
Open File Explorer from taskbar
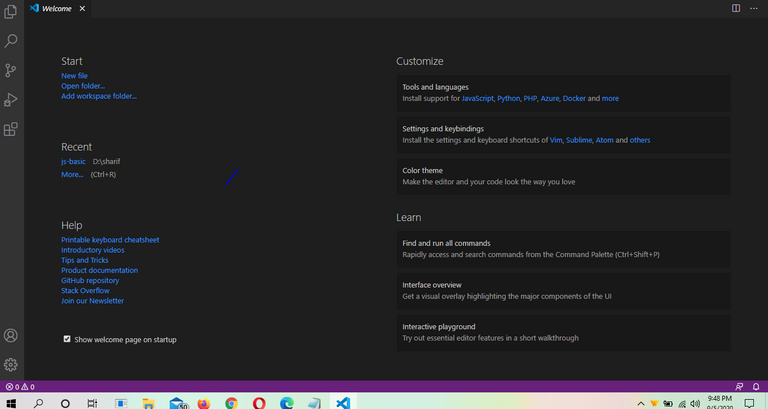148,403
